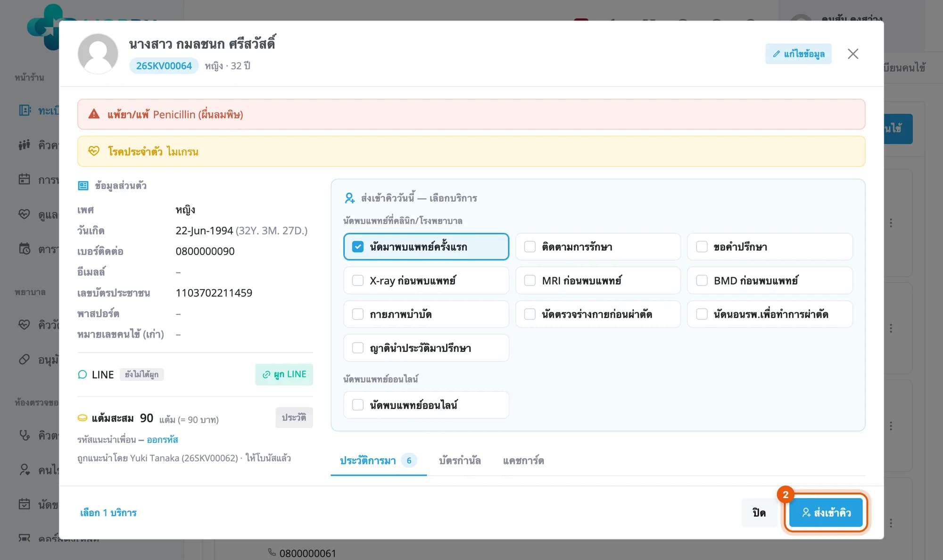Tick นัดตรวจร่างกายก่อนผ่าตัด checkbox
The width and height of the screenshot is (943, 560).
coord(530,314)
